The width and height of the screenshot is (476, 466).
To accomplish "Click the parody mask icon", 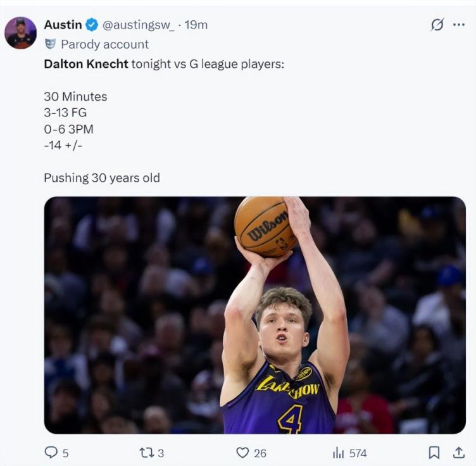I will [x=50, y=44].
